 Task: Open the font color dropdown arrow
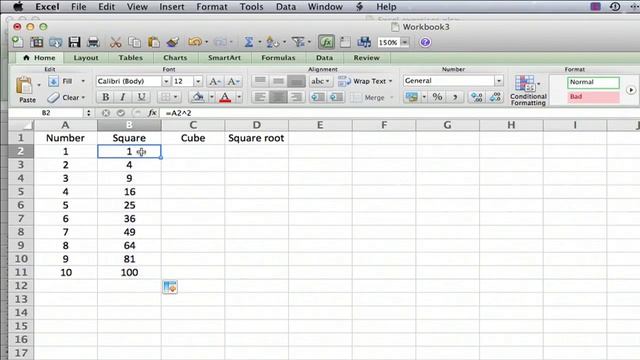tap(239, 97)
